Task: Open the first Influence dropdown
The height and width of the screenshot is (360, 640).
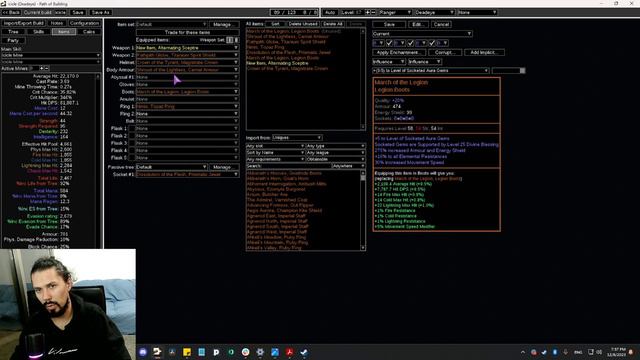Action: (389, 62)
